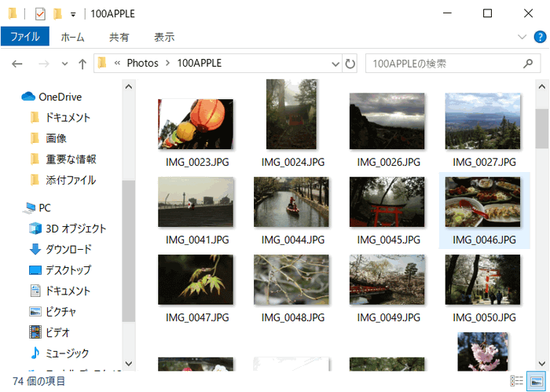The image size is (550, 392).
Task: Click the folder icon in the address bar
Action: coord(102,63)
